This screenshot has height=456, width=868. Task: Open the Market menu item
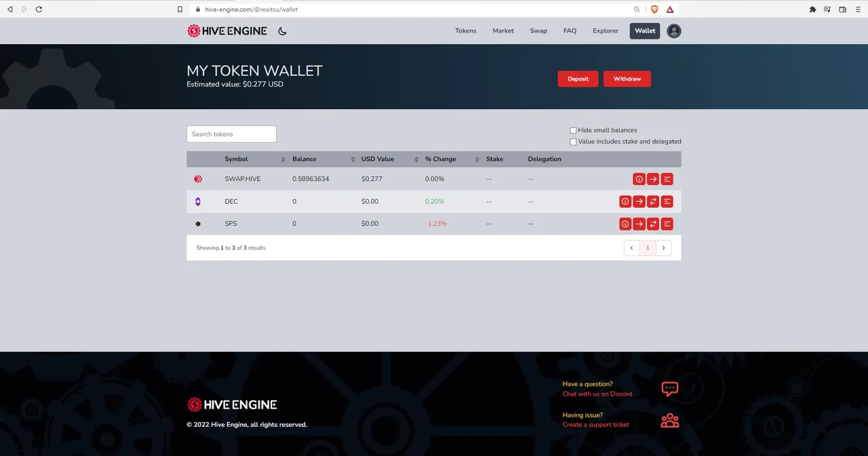click(503, 30)
